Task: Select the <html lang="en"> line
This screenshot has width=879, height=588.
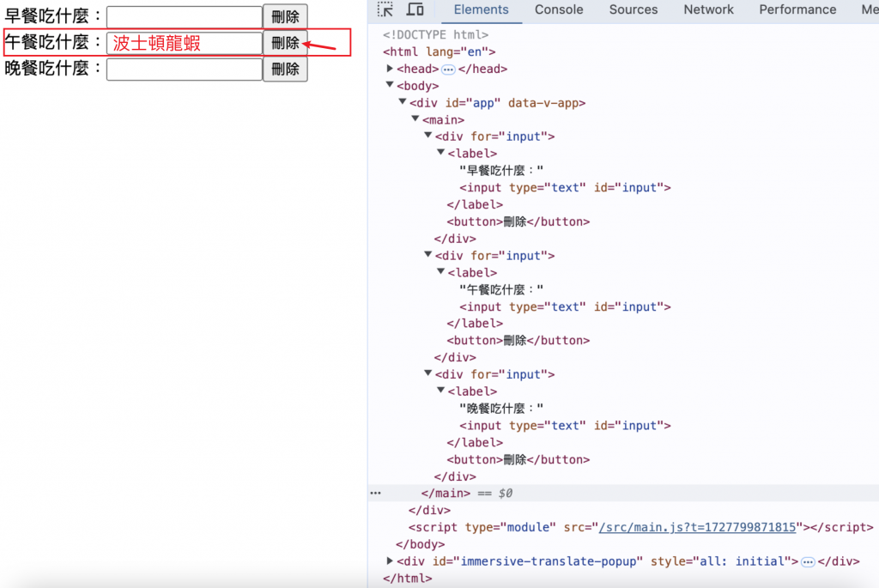Action: (439, 52)
